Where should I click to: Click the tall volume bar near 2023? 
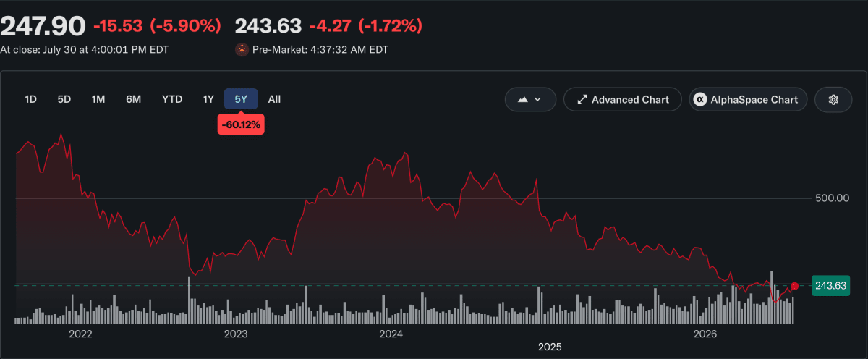190,300
